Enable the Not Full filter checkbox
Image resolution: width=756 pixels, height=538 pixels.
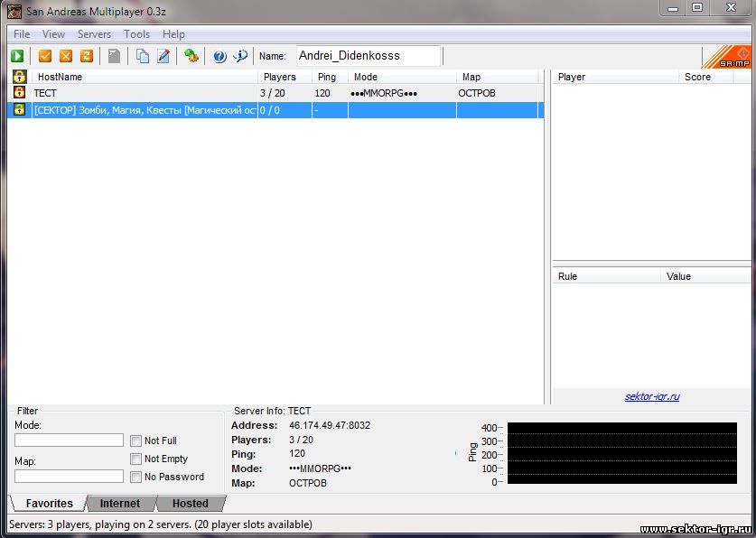(x=136, y=441)
